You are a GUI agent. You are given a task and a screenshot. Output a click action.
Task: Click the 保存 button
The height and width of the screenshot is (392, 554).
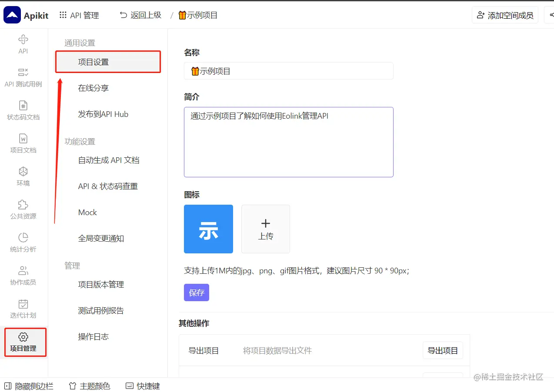tap(197, 292)
